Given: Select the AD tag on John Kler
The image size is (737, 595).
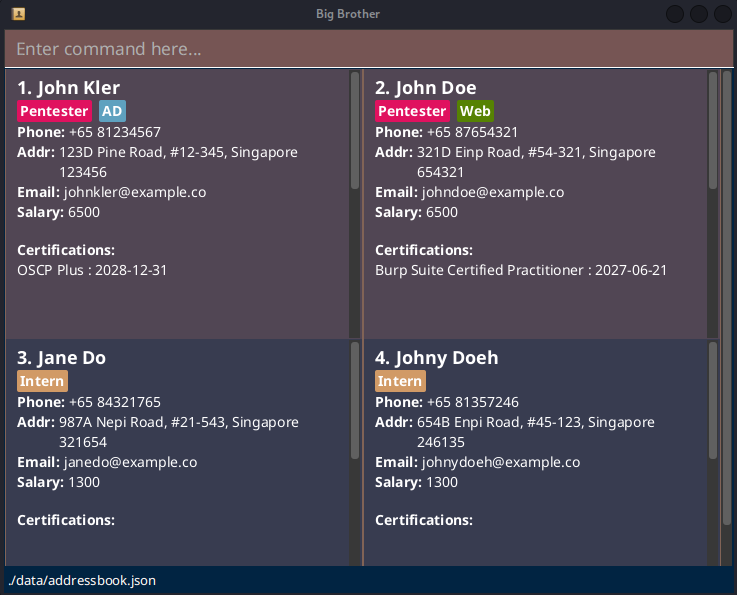Looking at the screenshot, I should click(112, 111).
